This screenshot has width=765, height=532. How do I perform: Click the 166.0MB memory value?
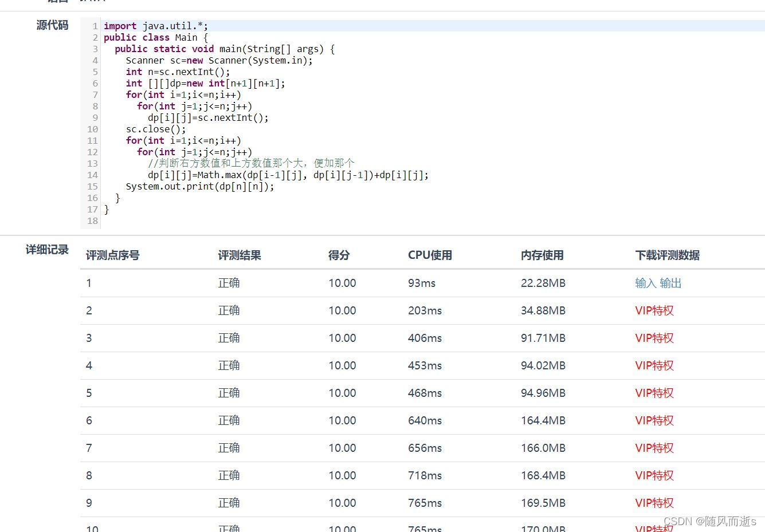click(543, 448)
